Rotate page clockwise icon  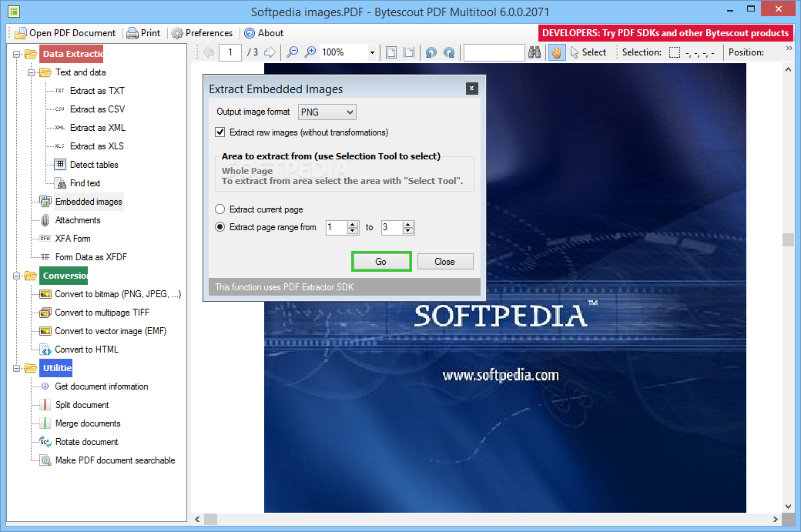pyautogui.click(x=449, y=52)
